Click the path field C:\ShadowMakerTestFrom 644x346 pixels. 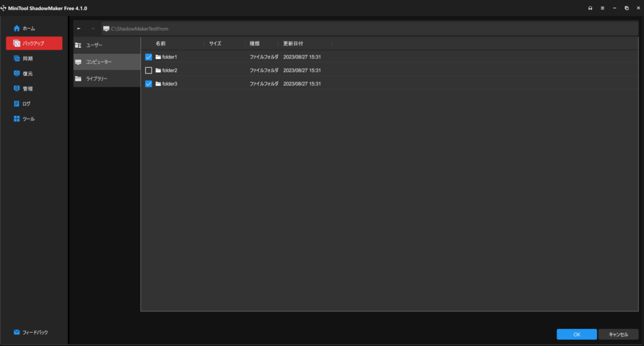coord(370,29)
